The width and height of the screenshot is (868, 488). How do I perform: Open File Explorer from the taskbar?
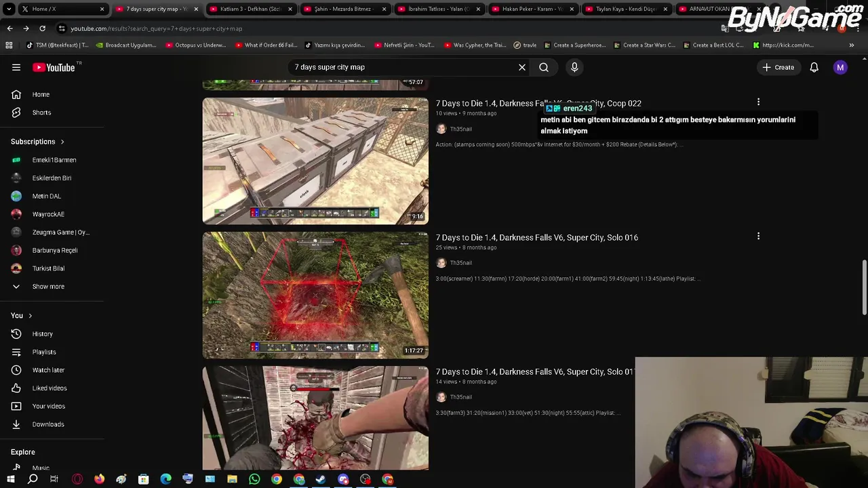pyautogui.click(x=232, y=479)
